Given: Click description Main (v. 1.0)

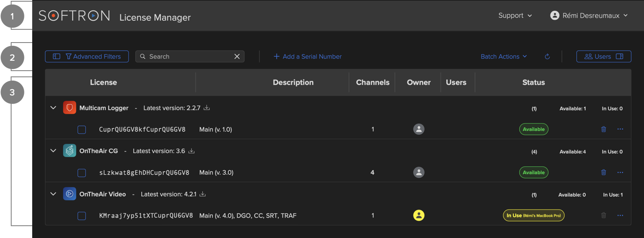Looking at the screenshot, I should tap(215, 129).
